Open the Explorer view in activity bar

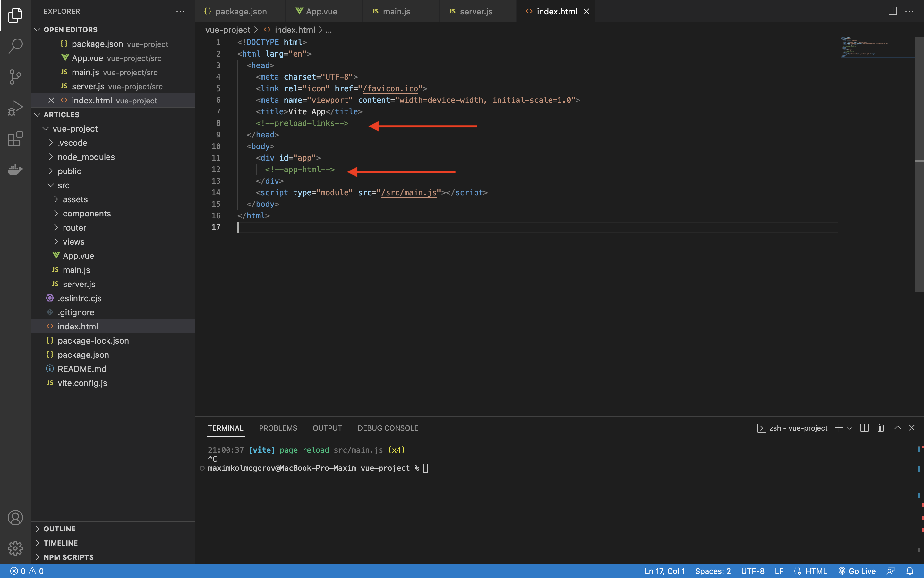(x=15, y=15)
